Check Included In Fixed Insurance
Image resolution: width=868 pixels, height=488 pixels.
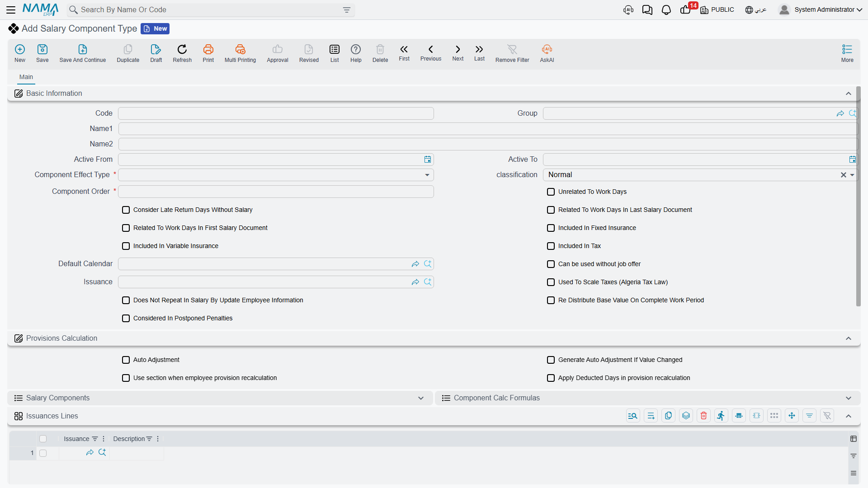coord(551,228)
